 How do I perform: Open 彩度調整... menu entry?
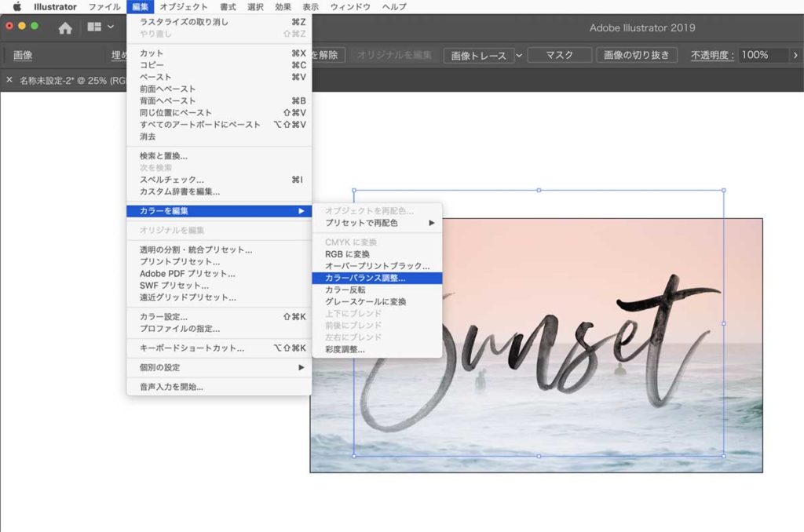tap(345, 349)
